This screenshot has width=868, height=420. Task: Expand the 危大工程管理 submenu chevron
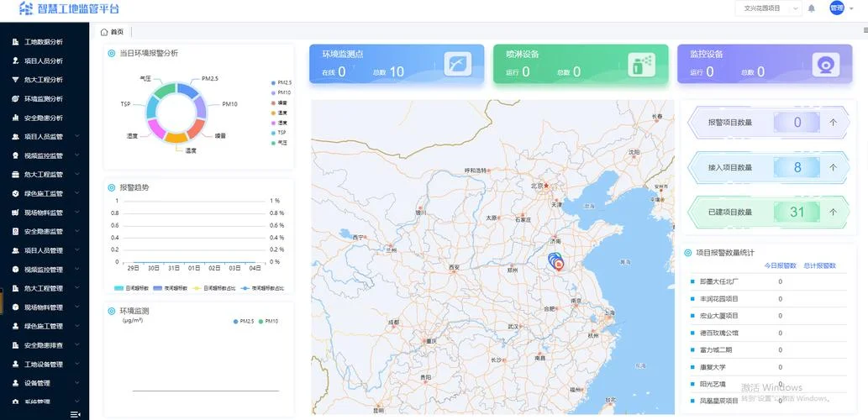77,288
